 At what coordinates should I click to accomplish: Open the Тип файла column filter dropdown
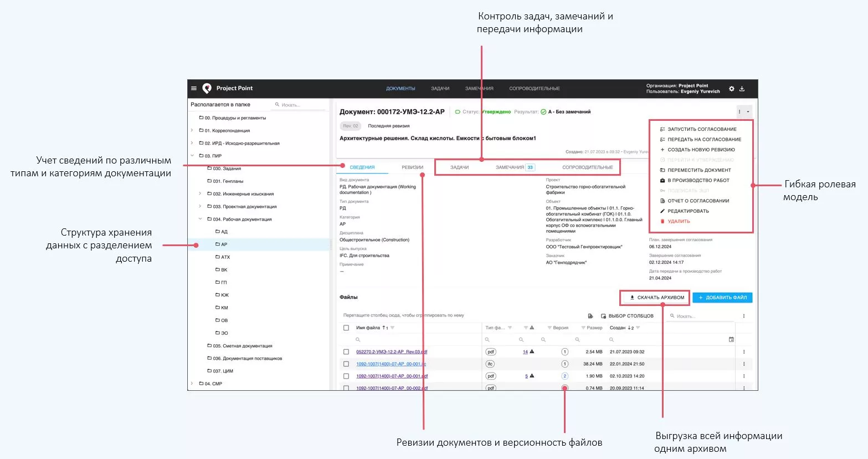click(510, 327)
